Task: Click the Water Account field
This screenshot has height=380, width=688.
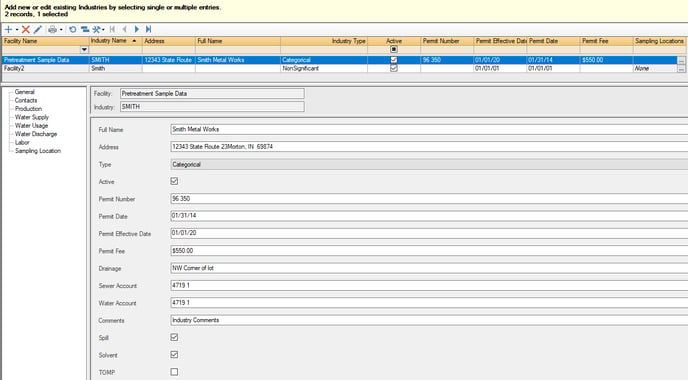Action: (429, 303)
